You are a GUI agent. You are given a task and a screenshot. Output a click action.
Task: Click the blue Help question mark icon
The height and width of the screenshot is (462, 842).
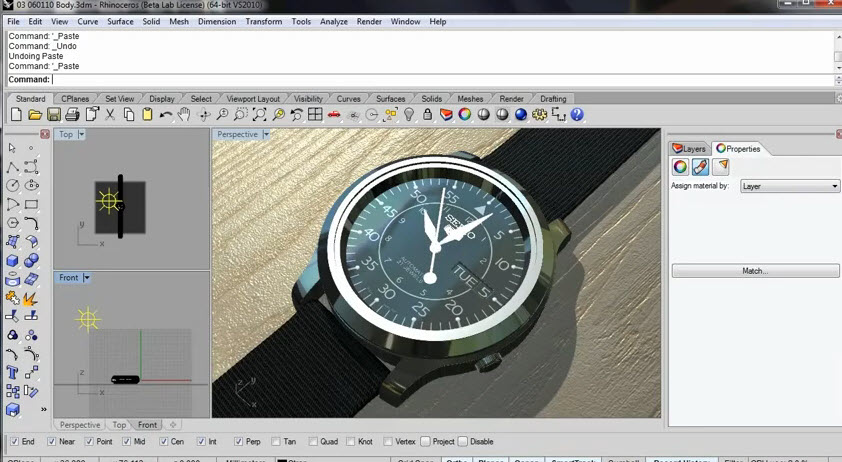coord(577,114)
